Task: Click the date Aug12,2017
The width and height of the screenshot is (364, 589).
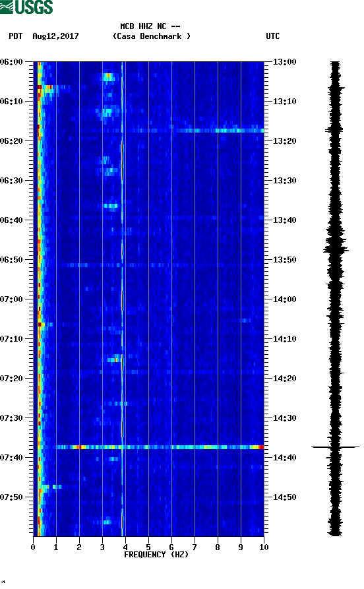Action: coord(55,36)
